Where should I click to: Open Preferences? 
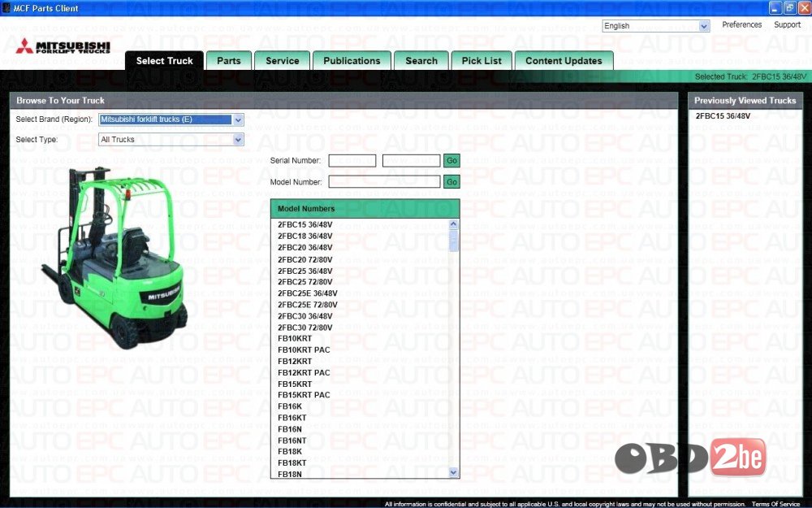[741, 25]
